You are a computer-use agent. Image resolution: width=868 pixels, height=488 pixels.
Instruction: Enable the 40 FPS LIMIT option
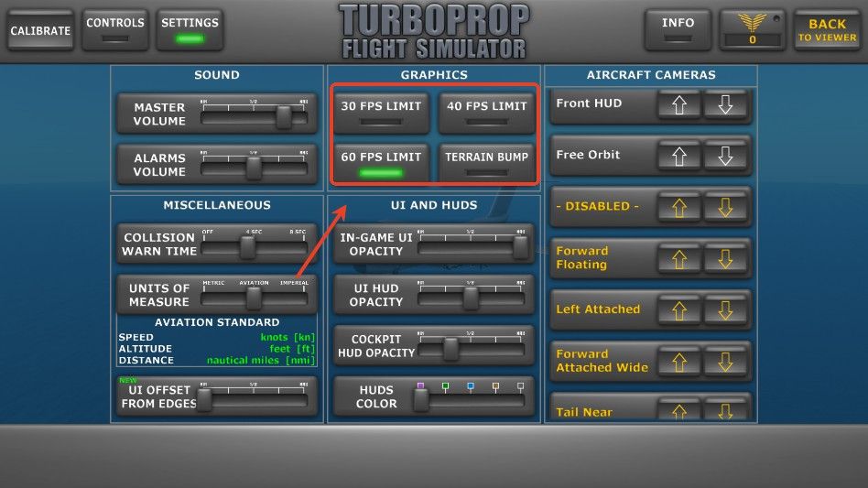pos(486,112)
